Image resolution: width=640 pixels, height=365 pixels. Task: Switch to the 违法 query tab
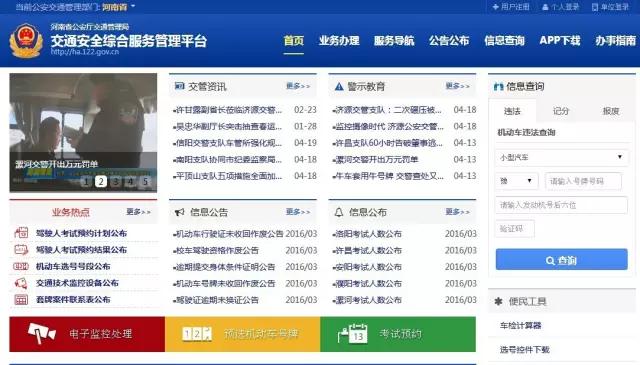click(x=512, y=111)
